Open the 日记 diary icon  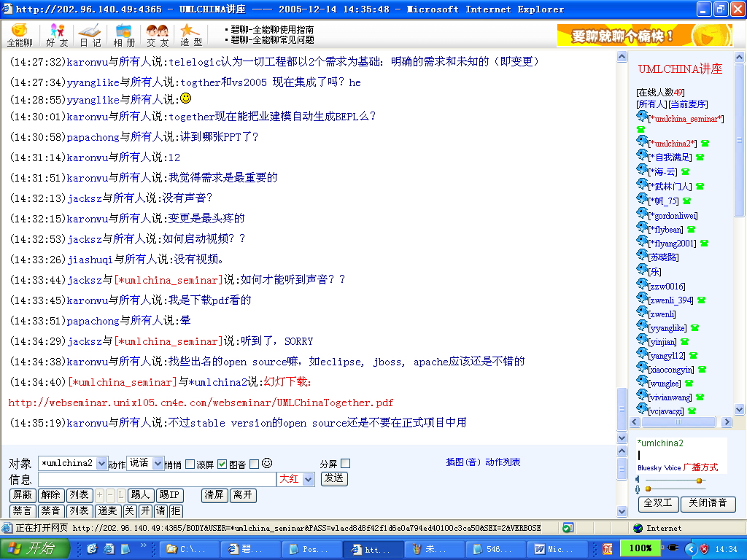90,35
